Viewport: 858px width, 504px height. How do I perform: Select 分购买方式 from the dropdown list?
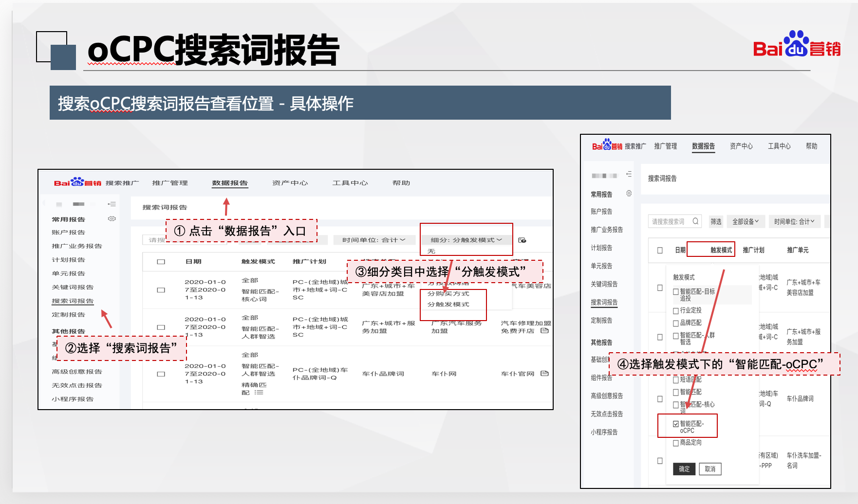448,294
